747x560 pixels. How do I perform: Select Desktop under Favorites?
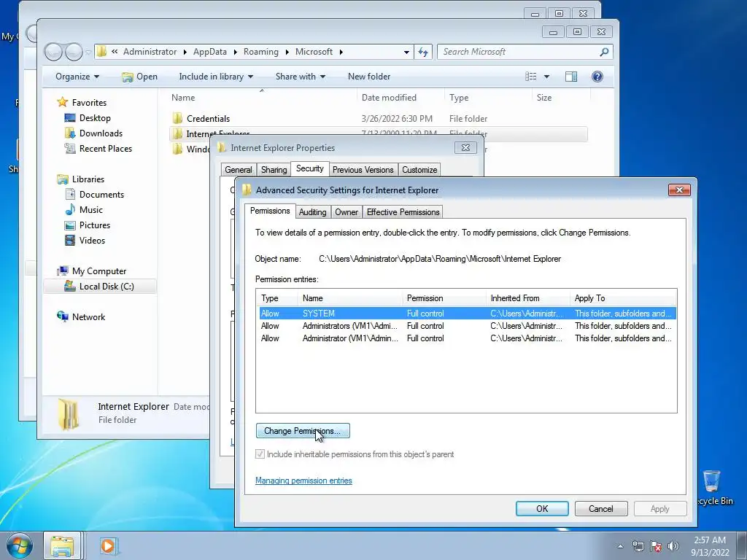pyautogui.click(x=95, y=117)
